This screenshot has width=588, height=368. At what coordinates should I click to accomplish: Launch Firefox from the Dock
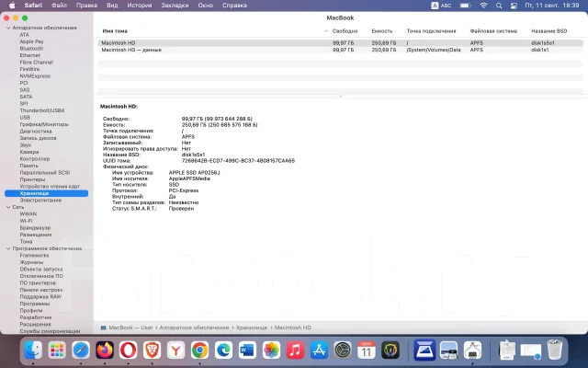105,351
